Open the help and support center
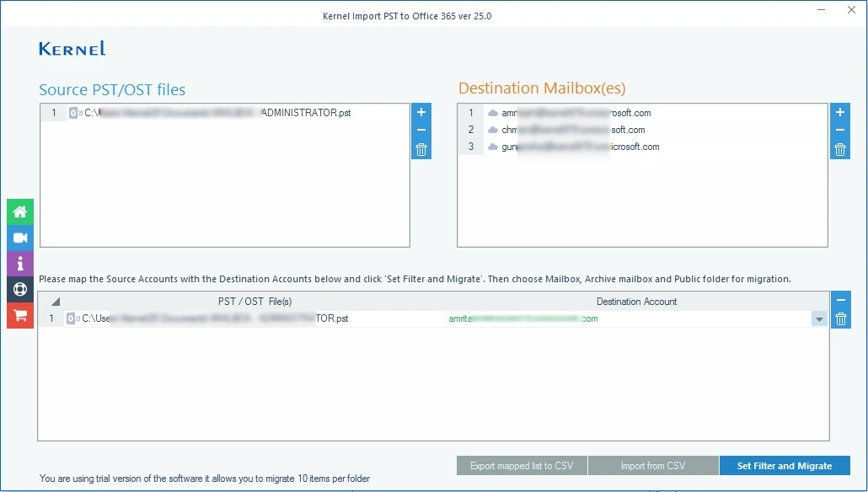Viewport: 868px width, 492px height. [19, 290]
